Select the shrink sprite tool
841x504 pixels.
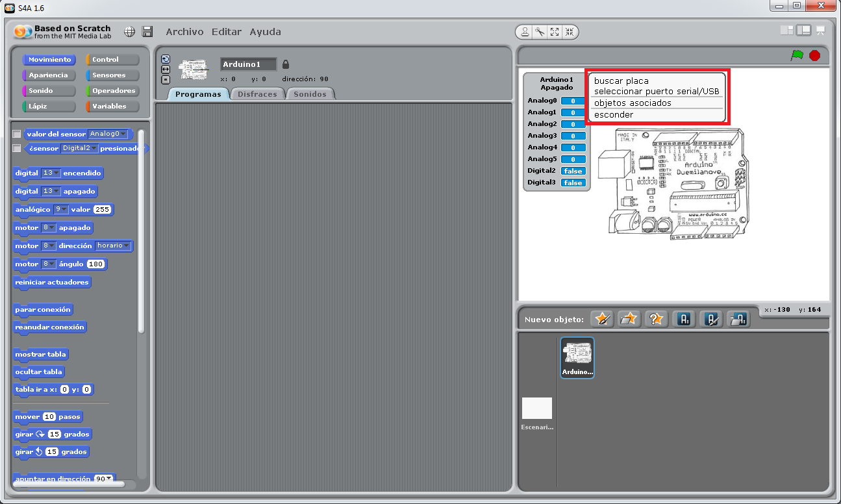click(x=570, y=32)
